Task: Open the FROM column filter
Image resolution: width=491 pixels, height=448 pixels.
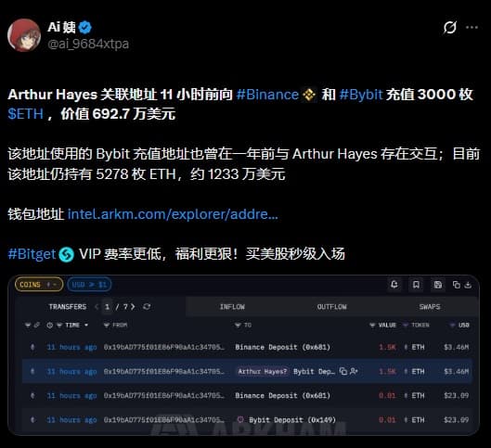Action: (x=106, y=326)
